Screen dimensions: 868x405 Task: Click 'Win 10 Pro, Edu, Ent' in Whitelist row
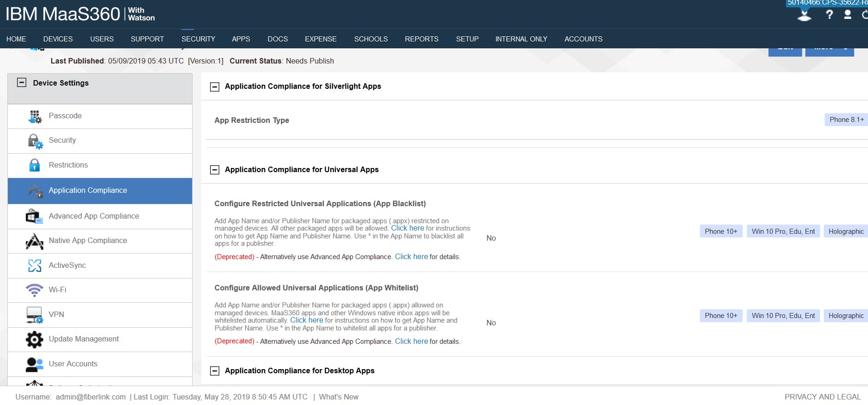point(783,316)
